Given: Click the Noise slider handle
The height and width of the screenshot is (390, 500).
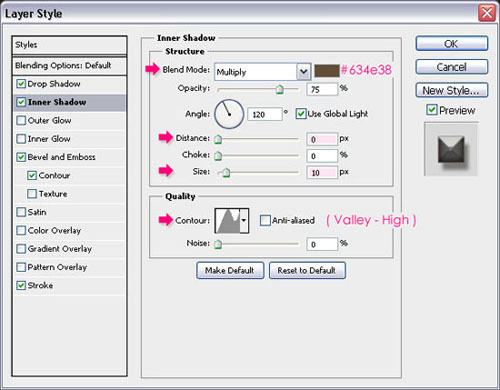Looking at the screenshot, I should click(218, 244).
